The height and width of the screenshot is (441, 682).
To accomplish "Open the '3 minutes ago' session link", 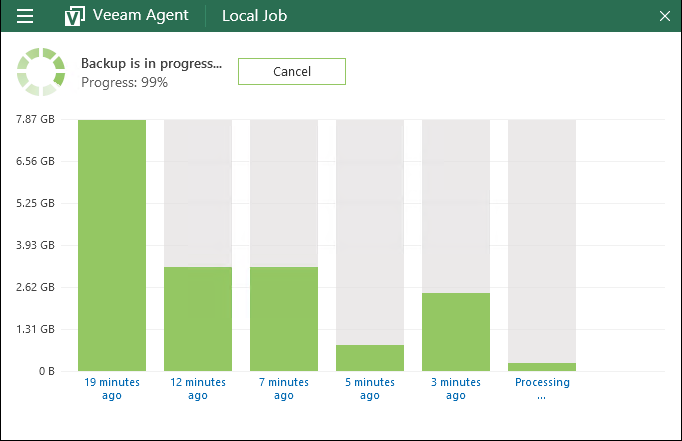I will click(x=456, y=388).
